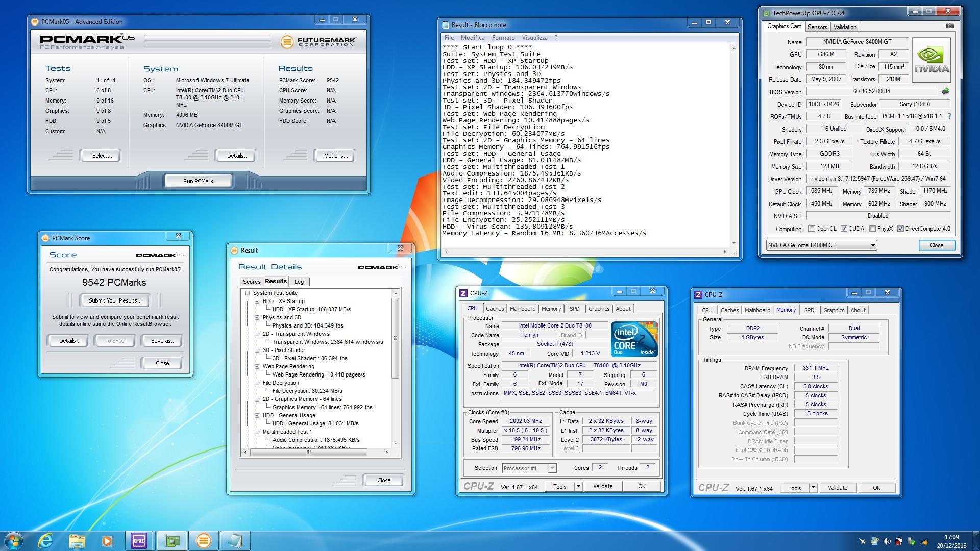Click the Show Desktop strip by the clock
Image resolution: width=980 pixels, height=551 pixels.
click(x=976, y=541)
